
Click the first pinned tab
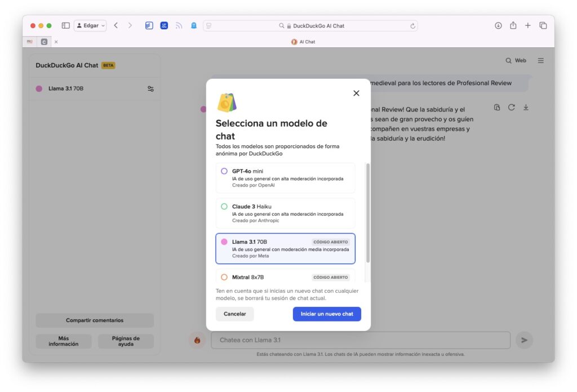coord(30,42)
